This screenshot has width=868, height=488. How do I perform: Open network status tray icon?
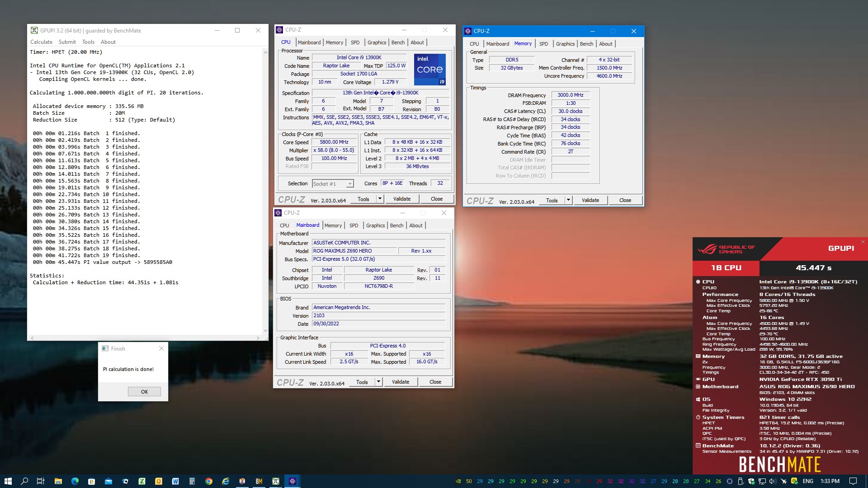762,481
